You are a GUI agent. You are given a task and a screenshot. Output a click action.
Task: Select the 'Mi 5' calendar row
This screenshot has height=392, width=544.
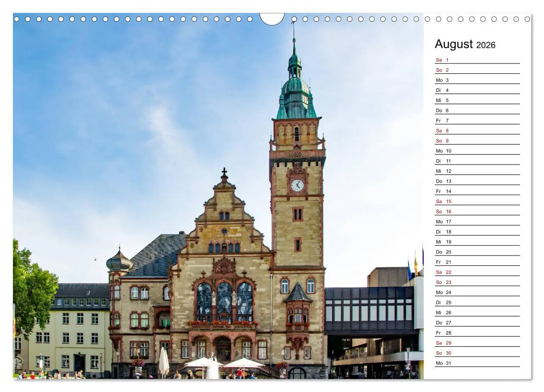pos(477,100)
